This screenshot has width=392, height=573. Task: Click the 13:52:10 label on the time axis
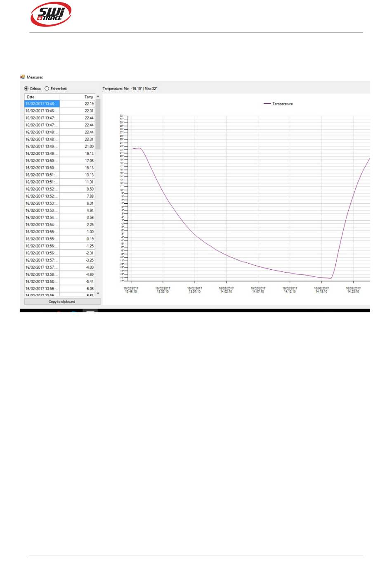(163, 290)
